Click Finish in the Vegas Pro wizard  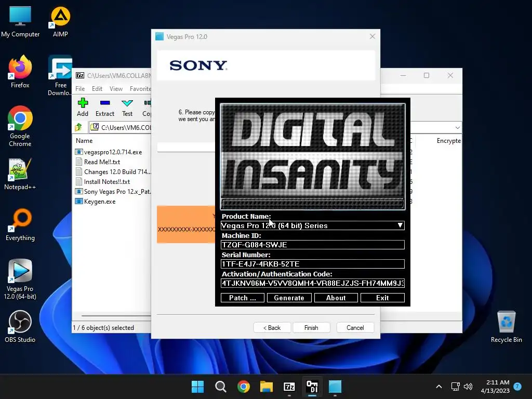(311, 327)
